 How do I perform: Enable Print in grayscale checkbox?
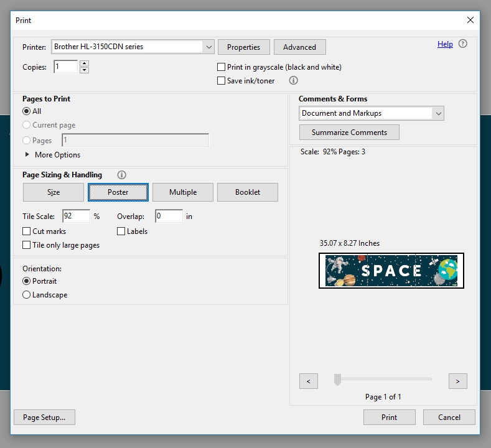pos(221,67)
